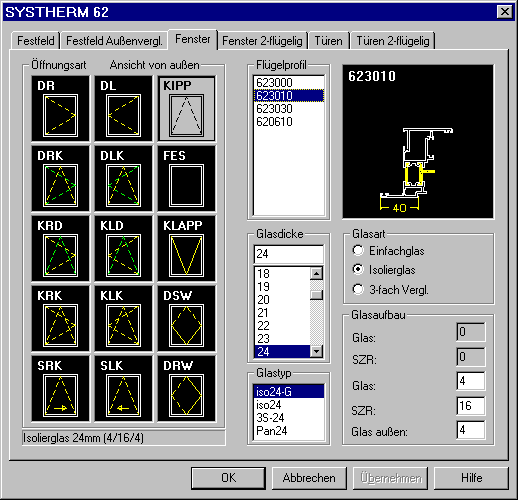The image size is (518, 500).
Task: Open Hilfe help button
Action: [x=471, y=478]
